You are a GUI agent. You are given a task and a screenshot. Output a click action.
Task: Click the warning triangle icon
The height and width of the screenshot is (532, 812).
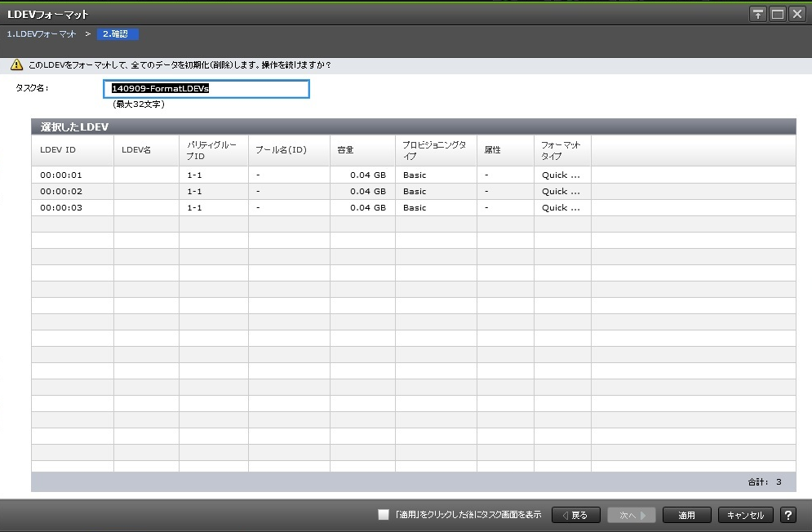click(x=16, y=64)
